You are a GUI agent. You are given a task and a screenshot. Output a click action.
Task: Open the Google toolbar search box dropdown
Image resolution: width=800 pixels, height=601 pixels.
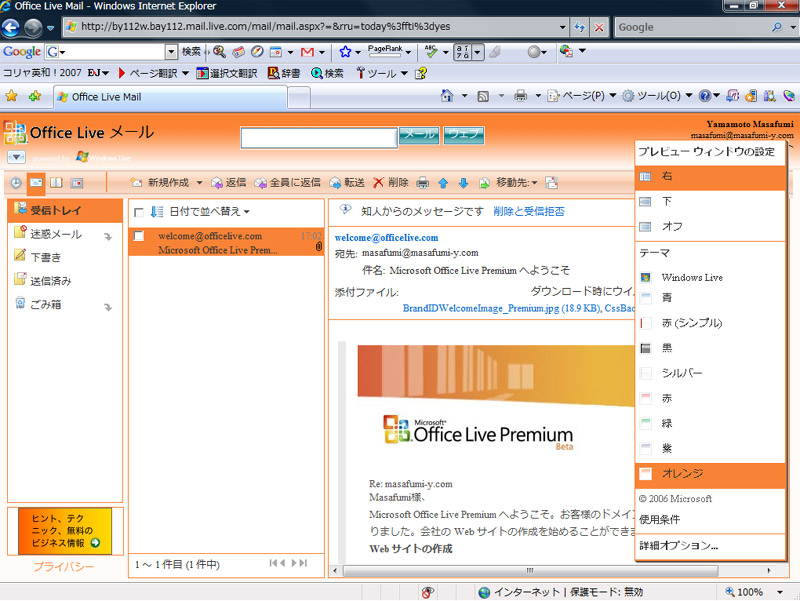tap(171, 52)
